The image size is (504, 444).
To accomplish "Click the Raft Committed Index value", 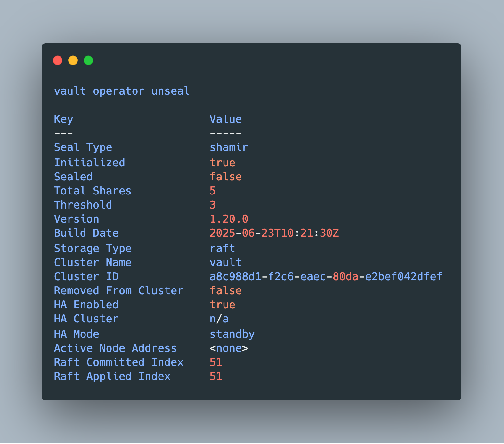I will [216, 362].
